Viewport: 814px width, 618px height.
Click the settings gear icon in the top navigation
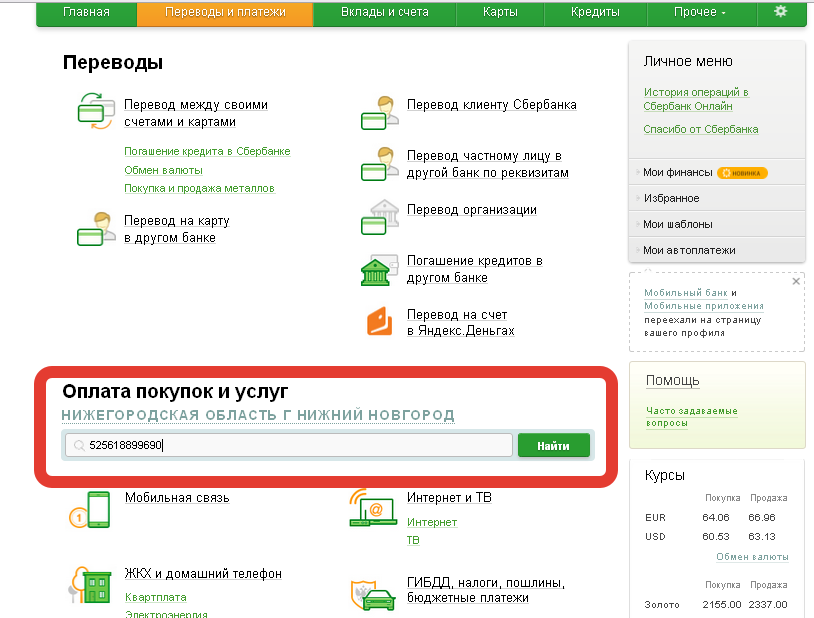(780, 11)
